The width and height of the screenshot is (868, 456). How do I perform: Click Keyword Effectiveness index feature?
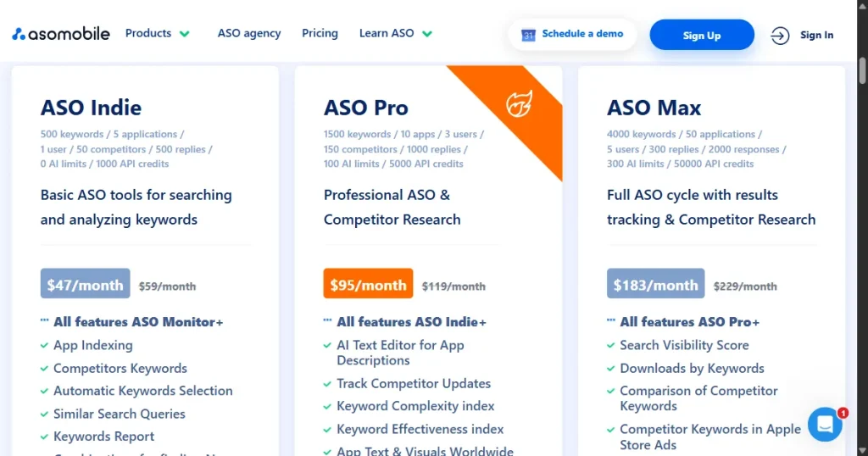[420, 430]
